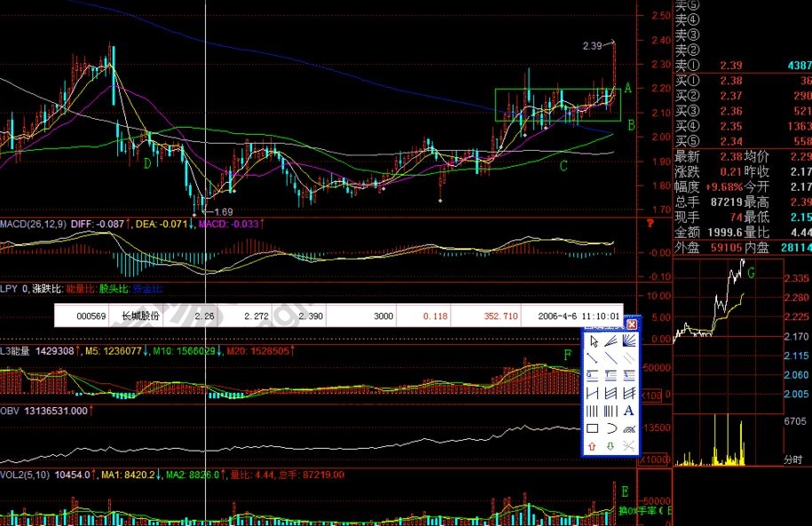Click the MACD(26,12,9) indicator label

coord(32,224)
